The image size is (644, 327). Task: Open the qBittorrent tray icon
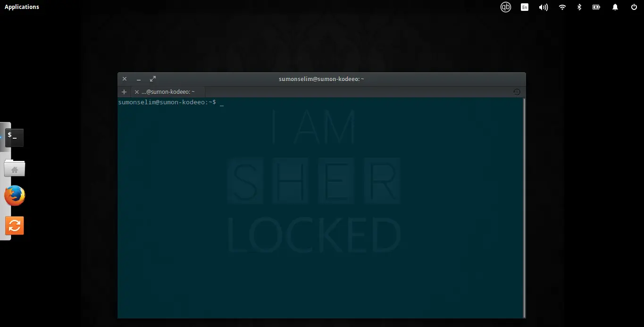coord(506,7)
